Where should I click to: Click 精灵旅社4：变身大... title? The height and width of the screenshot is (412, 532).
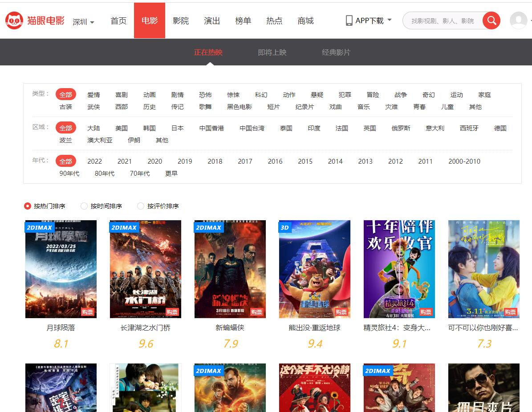point(397,327)
